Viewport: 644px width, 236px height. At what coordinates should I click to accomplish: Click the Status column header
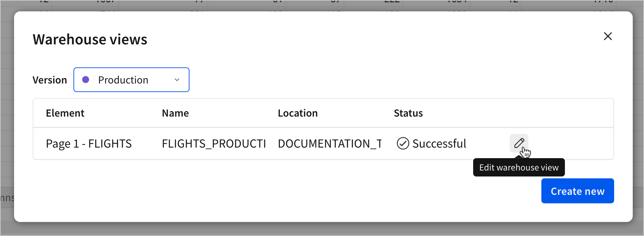pos(408,113)
